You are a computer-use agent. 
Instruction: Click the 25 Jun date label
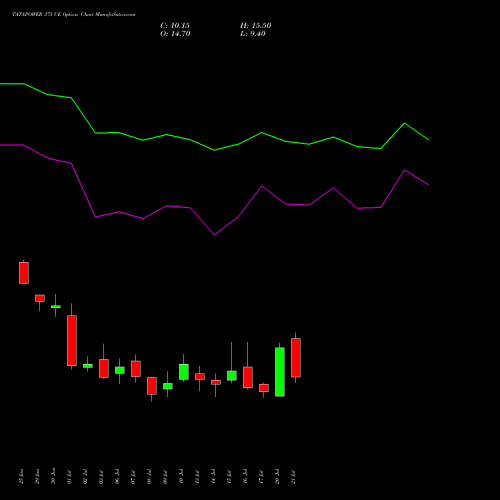[x=21, y=476]
